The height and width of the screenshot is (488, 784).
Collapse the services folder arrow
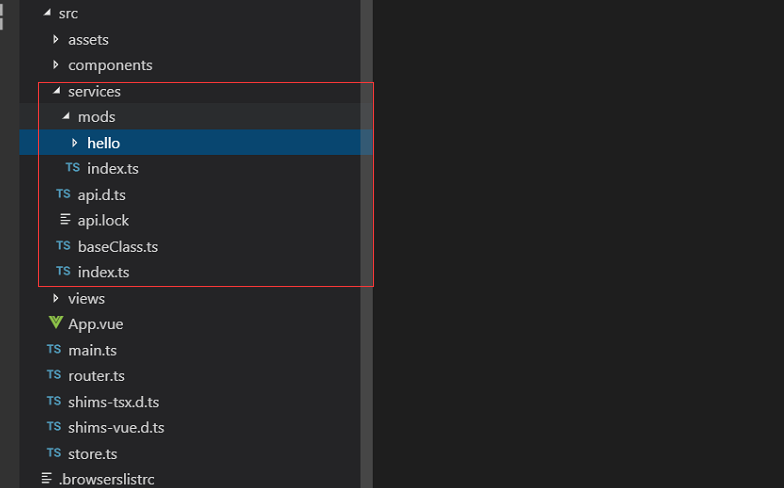(x=56, y=90)
